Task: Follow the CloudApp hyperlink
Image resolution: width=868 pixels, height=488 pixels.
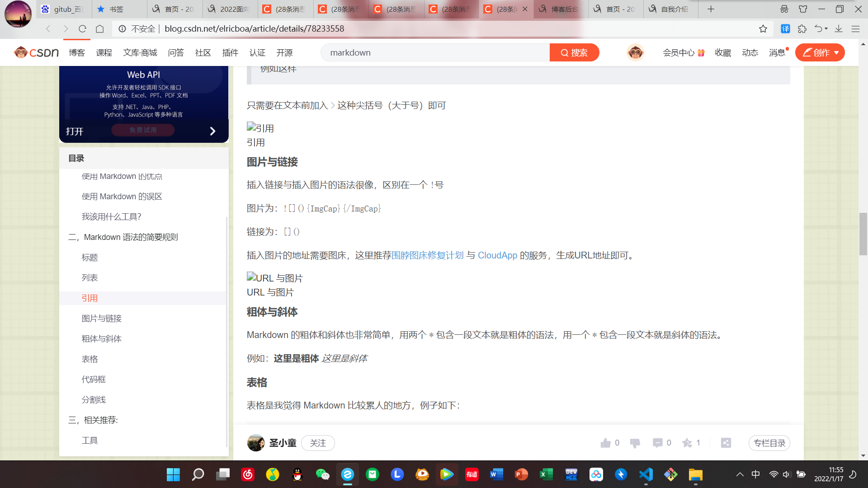Action: [497, 255]
